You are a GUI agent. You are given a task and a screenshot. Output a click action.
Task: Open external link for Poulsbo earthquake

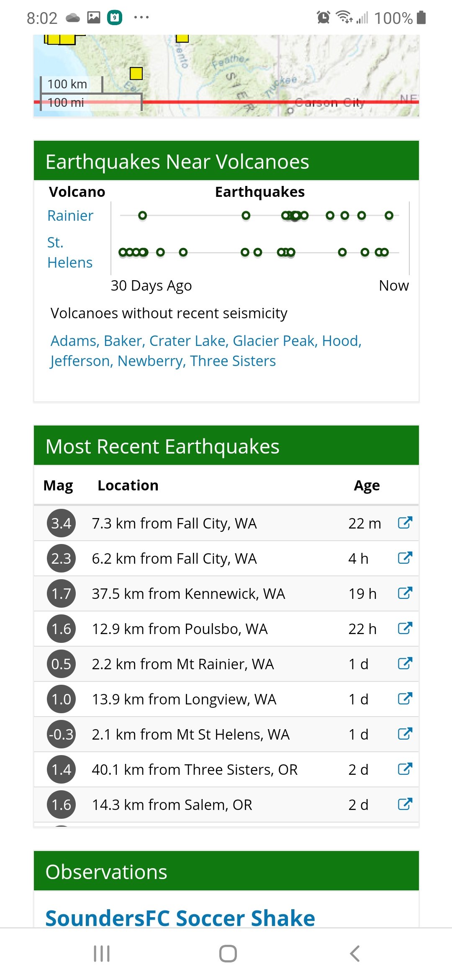pyautogui.click(x=405, y=628)
